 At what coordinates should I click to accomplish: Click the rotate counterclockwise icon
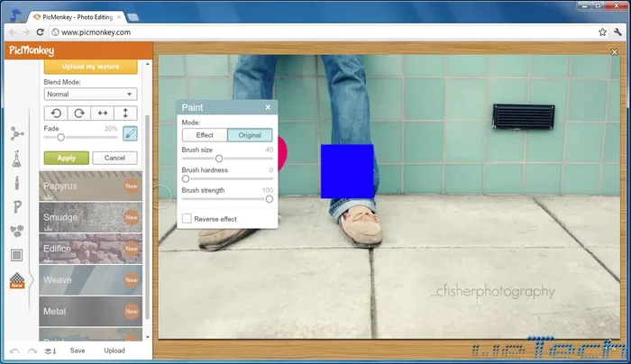55,114
